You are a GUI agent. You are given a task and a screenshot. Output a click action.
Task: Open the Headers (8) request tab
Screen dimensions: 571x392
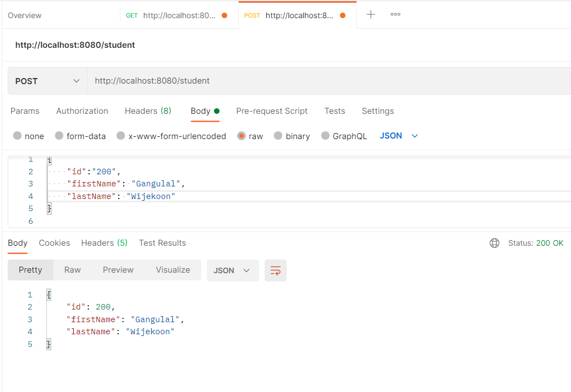(x=147, y=111)
